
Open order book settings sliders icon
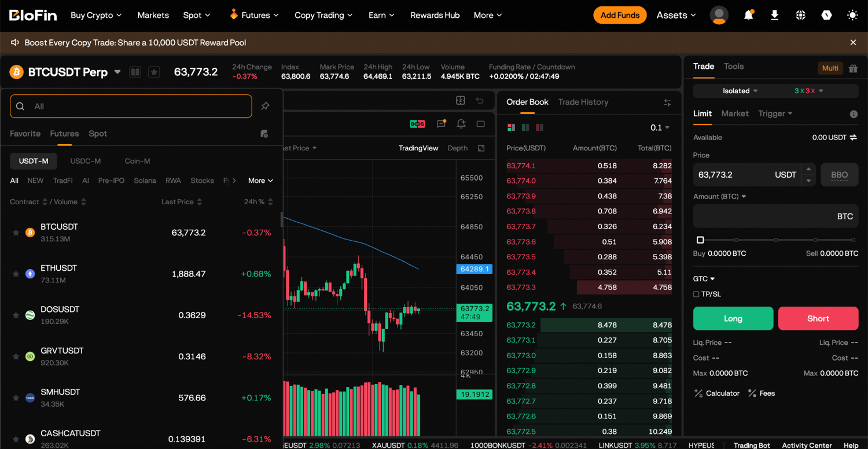tap(667, 102)
